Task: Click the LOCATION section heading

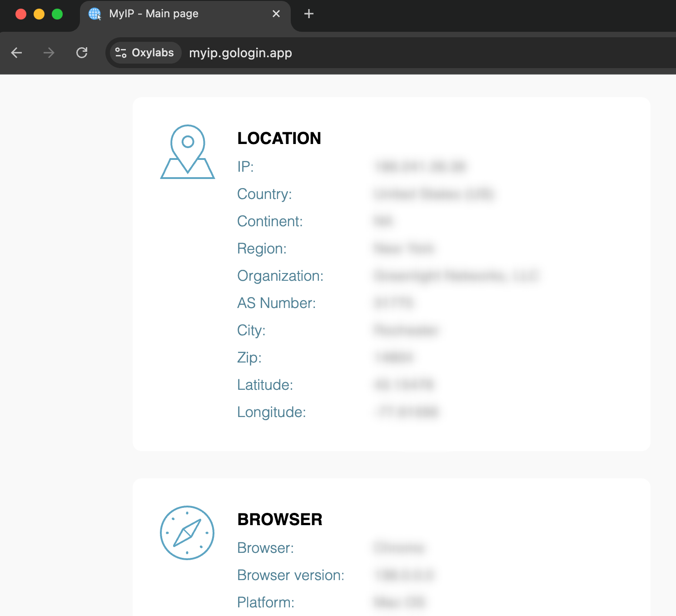Action: pyautogui.click(x=279, y=138)
